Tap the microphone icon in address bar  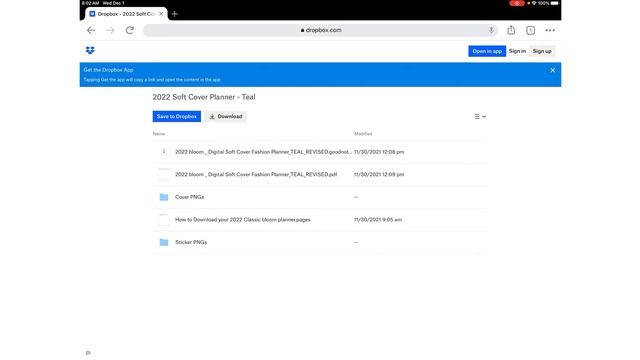(x=491, y=30)
